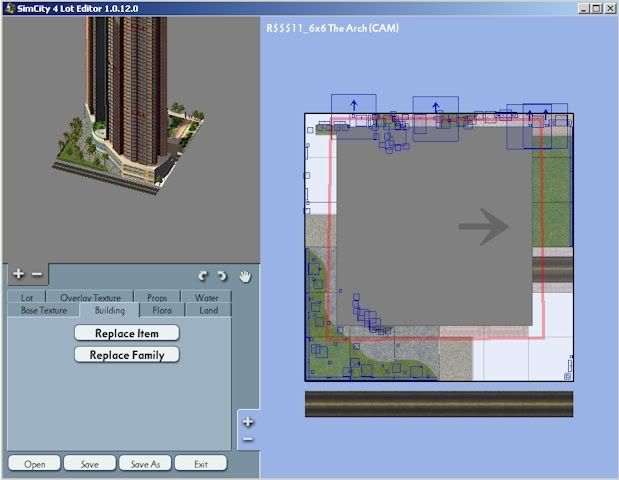Select the hand pan tool
This screenshot has height=480, width=619.
point(245,276)
